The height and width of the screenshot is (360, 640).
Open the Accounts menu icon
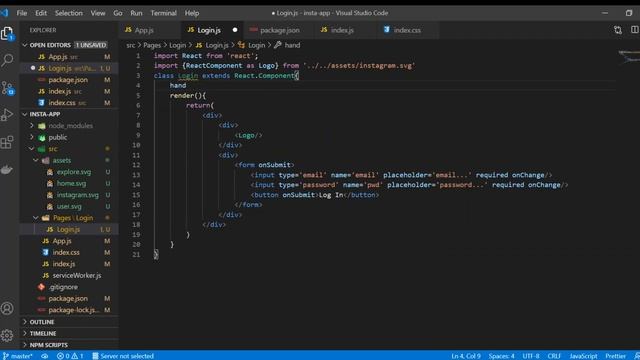(x=7, y=308)
